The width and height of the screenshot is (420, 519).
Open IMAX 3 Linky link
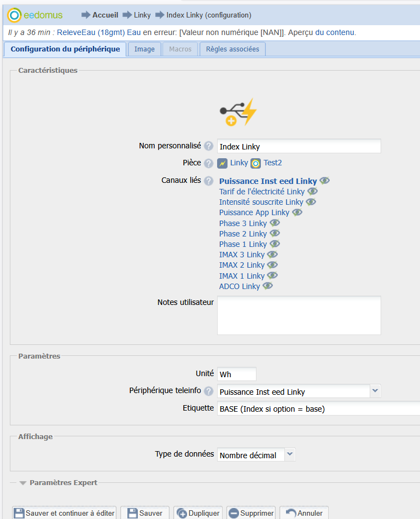[242, 255]
